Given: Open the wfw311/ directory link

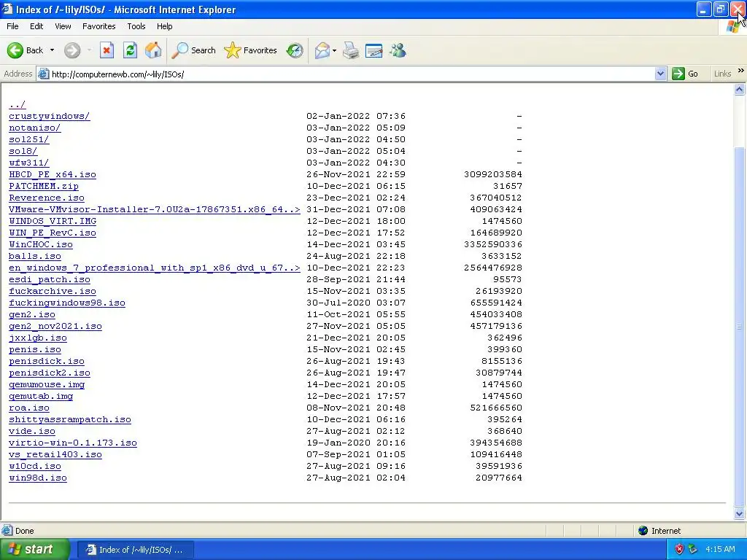Looking at the screenshot, I should (x=28, y=163).
